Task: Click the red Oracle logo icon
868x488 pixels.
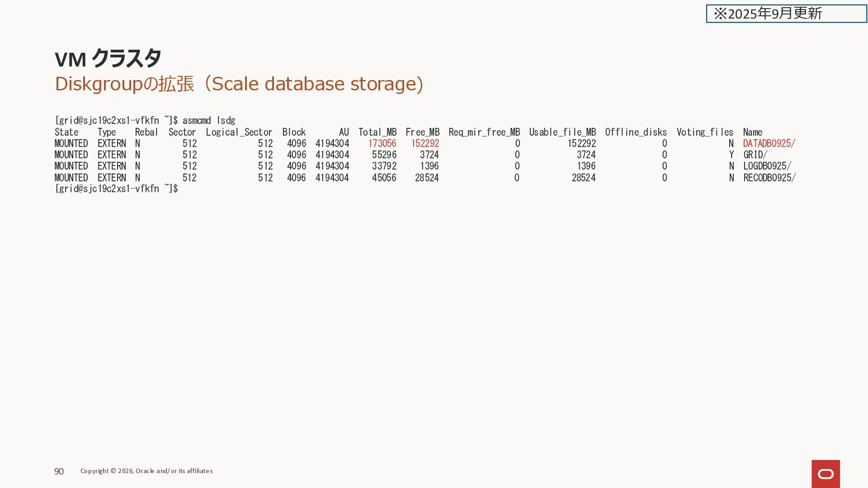Action: [826, 474]
